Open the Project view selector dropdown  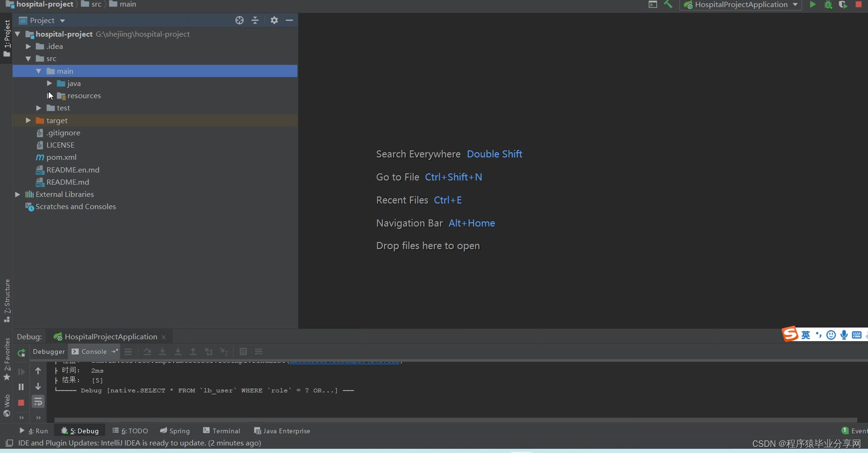pos(42,20)
